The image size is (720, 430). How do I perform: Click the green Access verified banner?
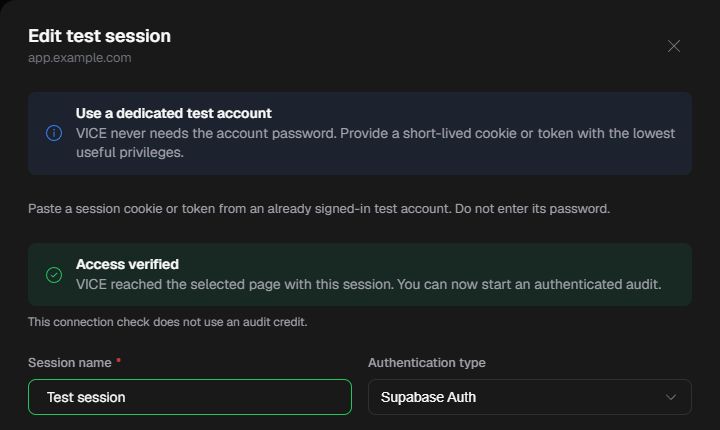tap(360, 275)
